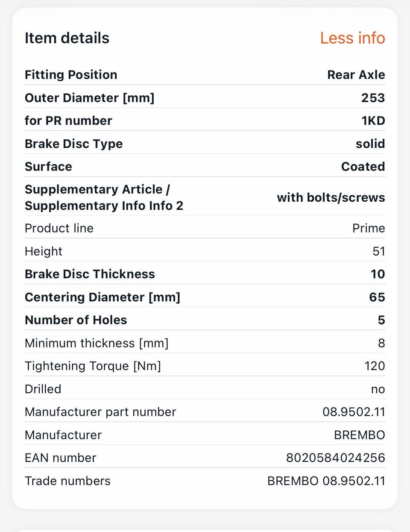Tap the Fitting Position Rear Axle row
Screen dimensions: 410x532
pyautogui.click(x=205, y=75)
